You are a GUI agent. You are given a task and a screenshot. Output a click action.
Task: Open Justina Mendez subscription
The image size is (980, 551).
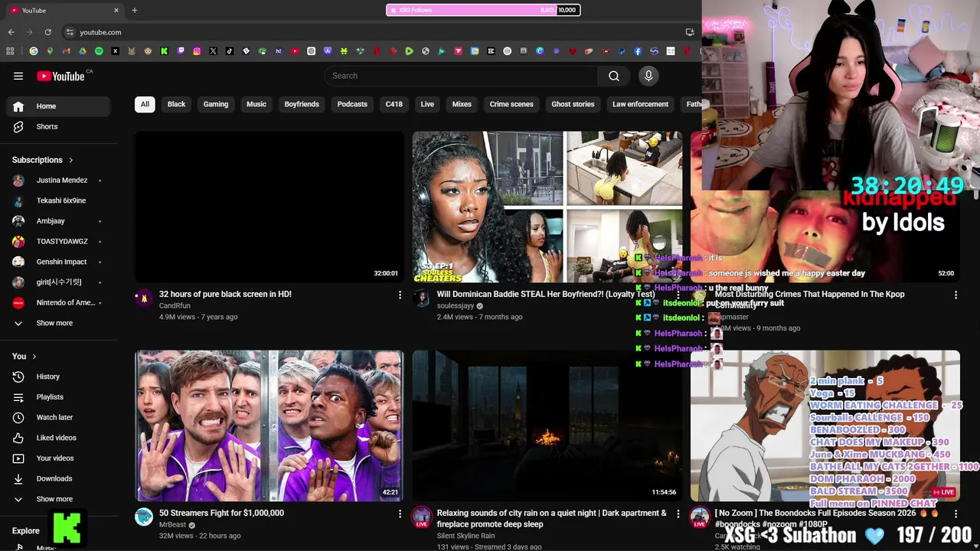(x=58, y=181)
